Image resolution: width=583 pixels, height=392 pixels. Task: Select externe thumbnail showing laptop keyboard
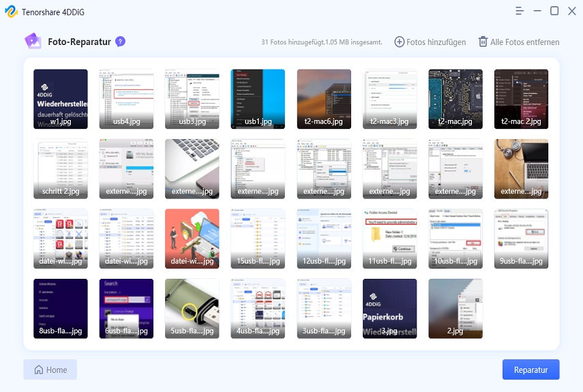click(x=192, y=169)
